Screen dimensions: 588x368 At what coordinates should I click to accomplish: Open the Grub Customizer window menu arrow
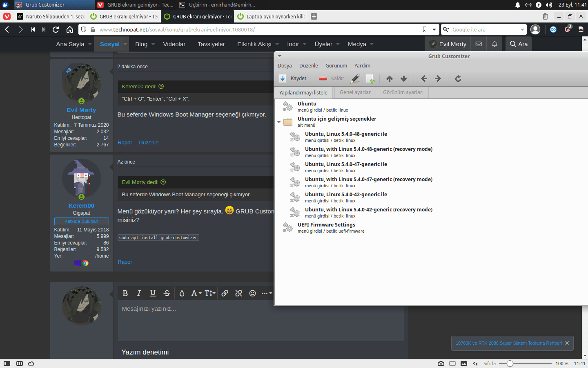click(x=280, y=56)
